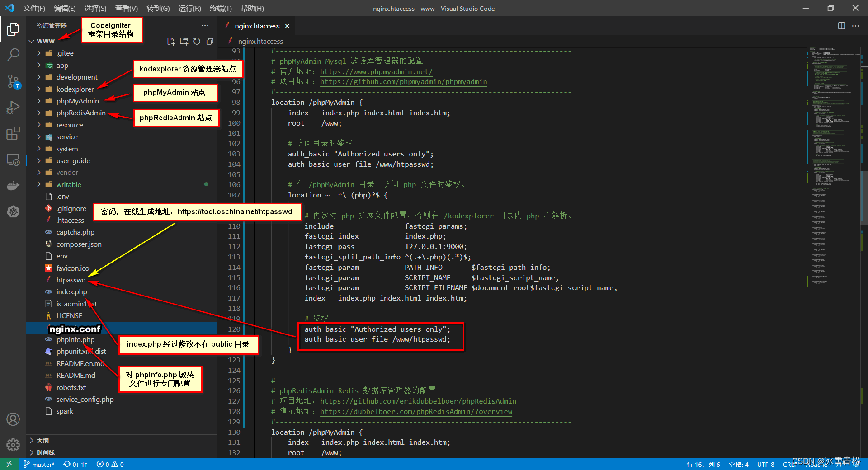
Task: Expand the app folder
Action: (x=39, y=65)
